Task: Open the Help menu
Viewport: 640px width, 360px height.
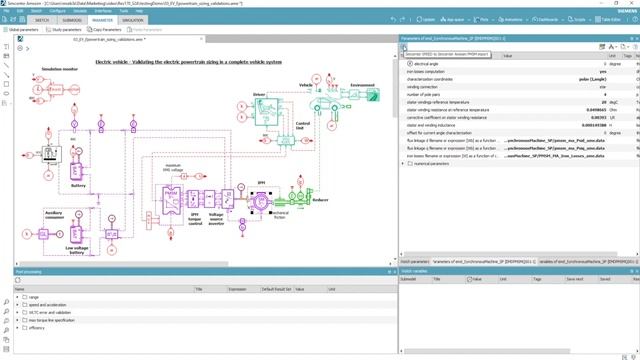Action: (139, 11)
